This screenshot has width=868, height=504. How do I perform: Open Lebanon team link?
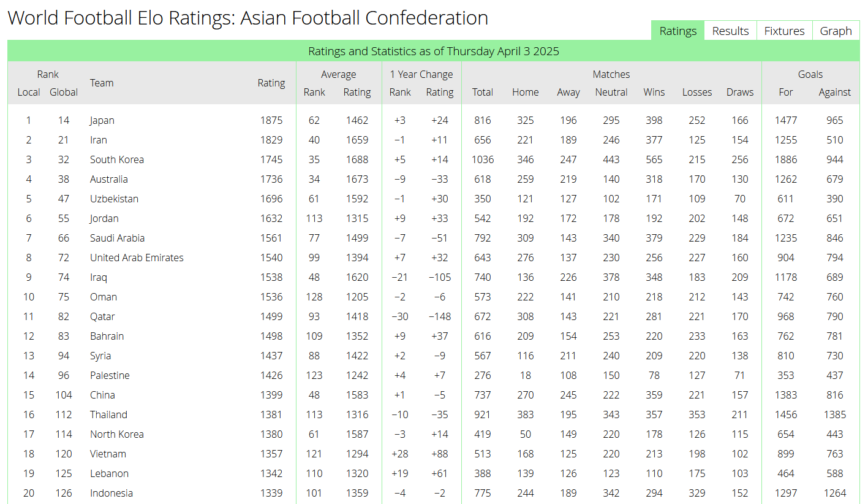tap(109, 473)
